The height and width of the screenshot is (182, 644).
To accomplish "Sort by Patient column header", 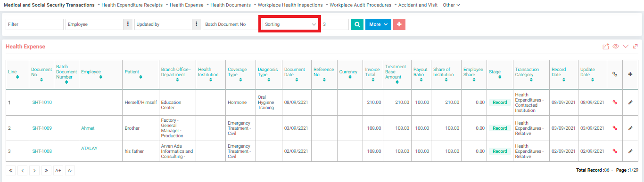I will (x=141, y=77).
